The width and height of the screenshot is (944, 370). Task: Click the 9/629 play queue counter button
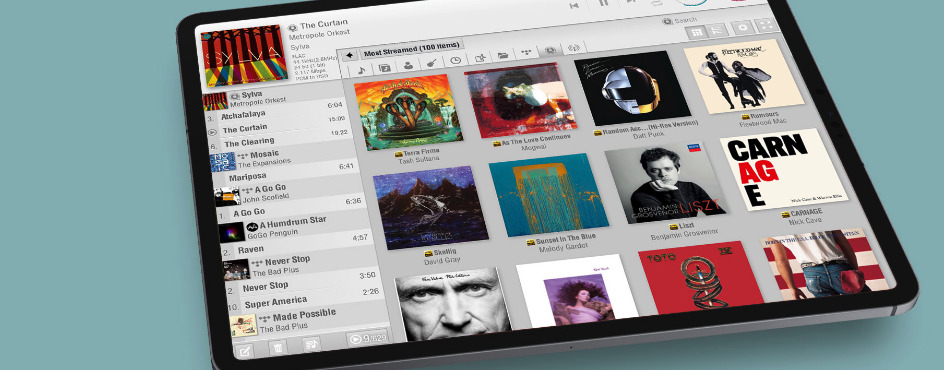point(367,339)
